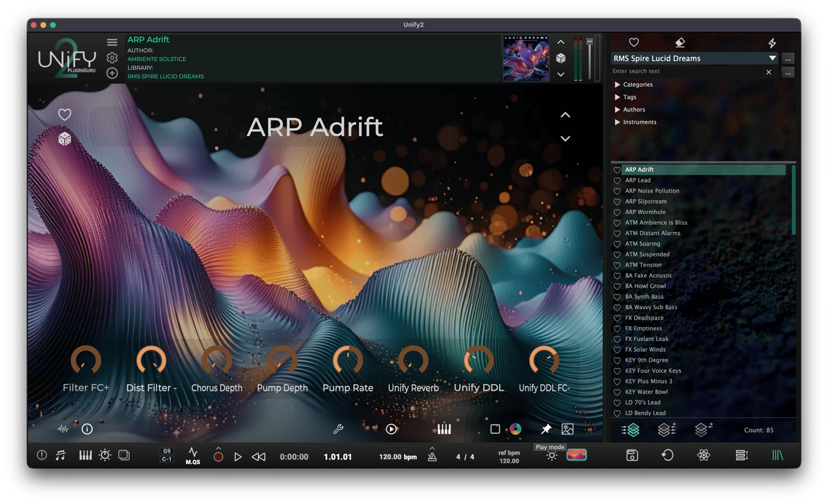The image size is (828, 504).
Task: Open the options button beside the library dropdown
Action: click(x=788, y=59)
